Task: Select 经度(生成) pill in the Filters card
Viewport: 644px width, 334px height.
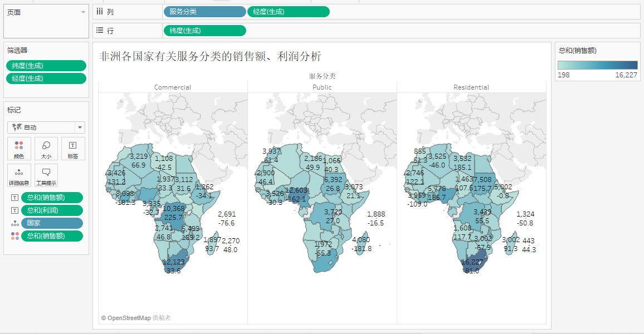Action: point(46,78)
